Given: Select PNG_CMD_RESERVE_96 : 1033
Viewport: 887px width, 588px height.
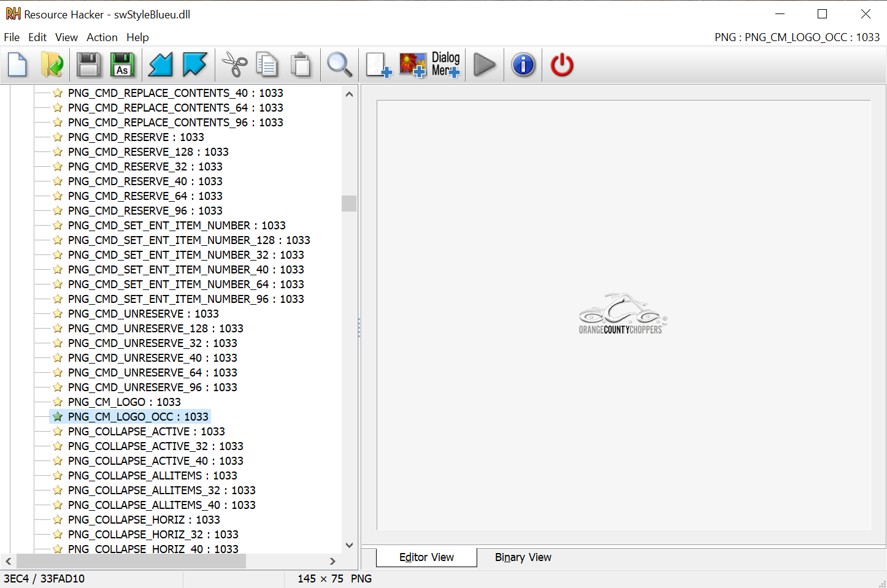Looking at the screenshot, I should [145, 210].
